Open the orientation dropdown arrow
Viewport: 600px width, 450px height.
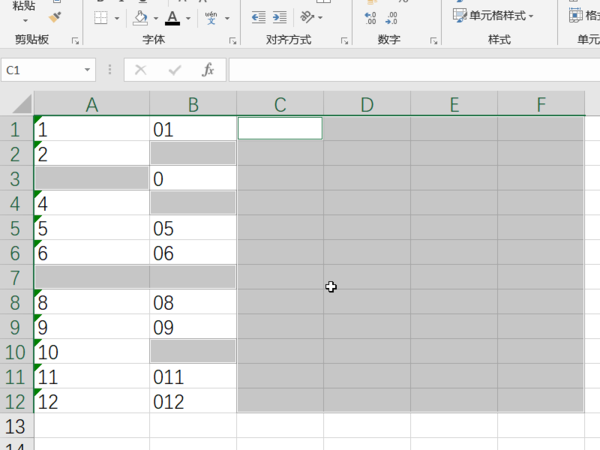[x=320, y=18]
